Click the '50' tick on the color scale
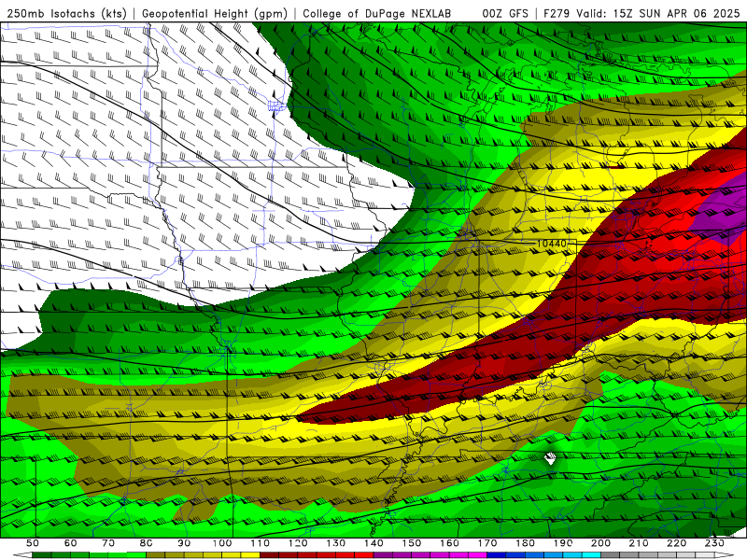747x560 pixels. (33, 543)
